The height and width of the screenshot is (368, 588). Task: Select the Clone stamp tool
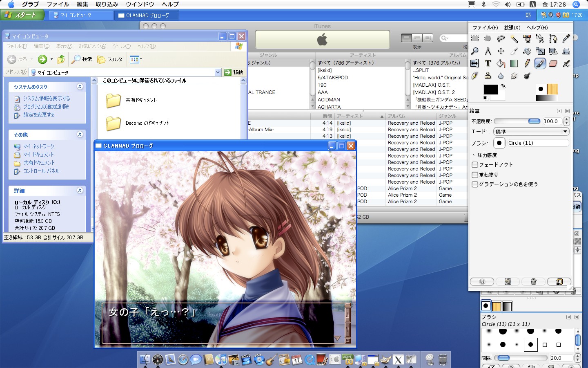(488, 76)
